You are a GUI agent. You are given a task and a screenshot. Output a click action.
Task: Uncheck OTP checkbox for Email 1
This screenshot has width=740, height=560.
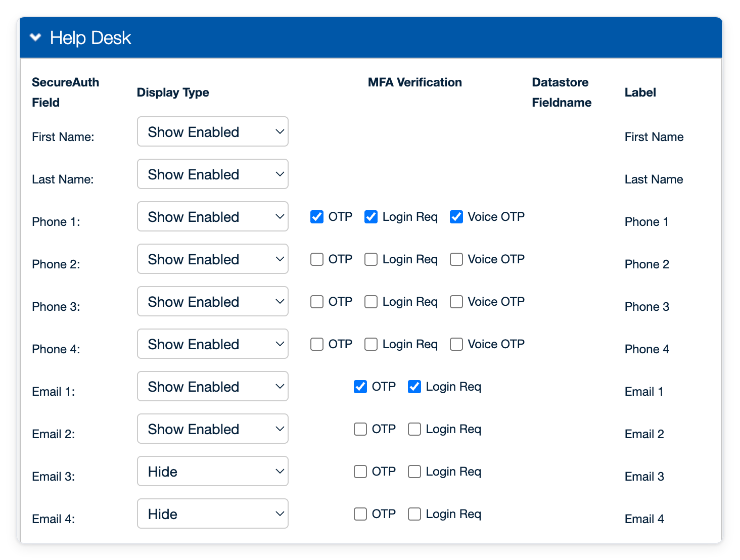point(360,387)
